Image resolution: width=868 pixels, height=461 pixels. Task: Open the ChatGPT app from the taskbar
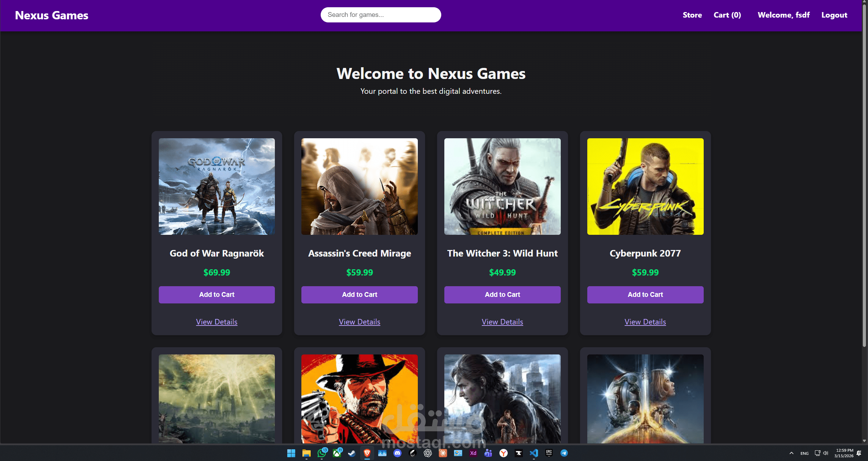[427, 453]
